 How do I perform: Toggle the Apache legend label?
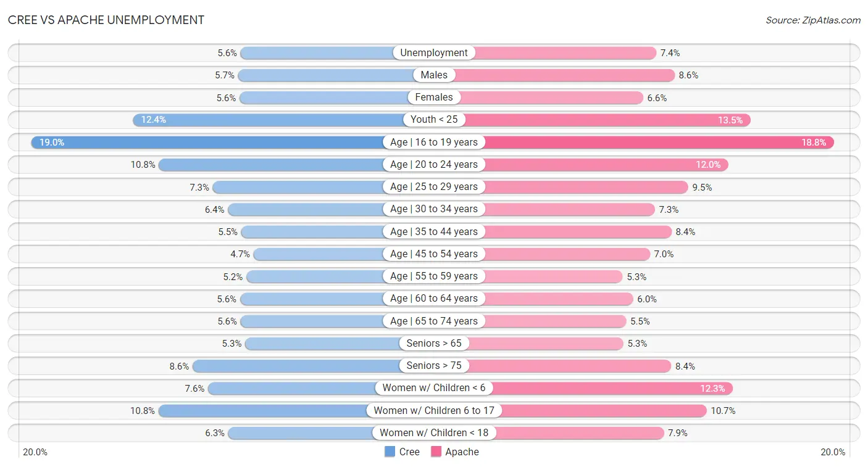point(462,452)
